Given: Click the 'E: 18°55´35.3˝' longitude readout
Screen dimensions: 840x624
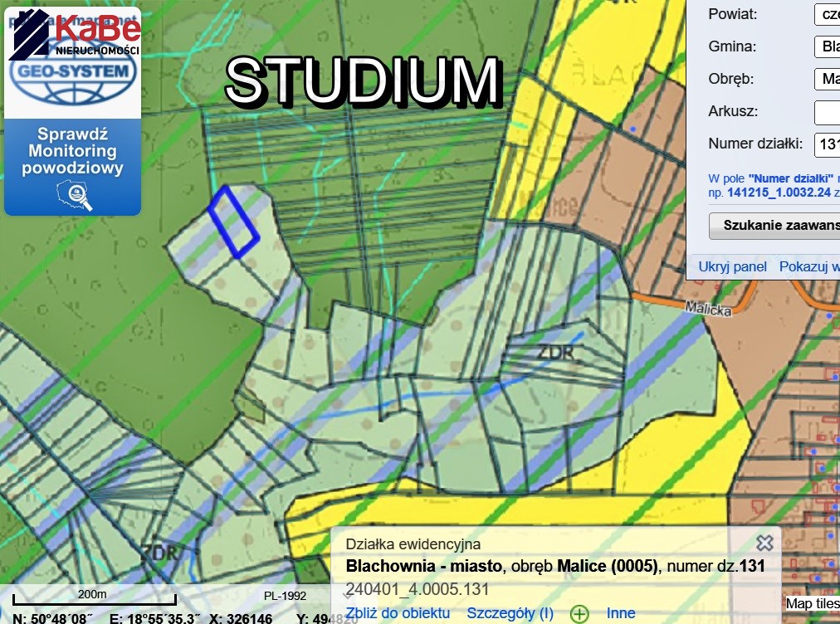Looking at the screenshot, I should [154, 618].
